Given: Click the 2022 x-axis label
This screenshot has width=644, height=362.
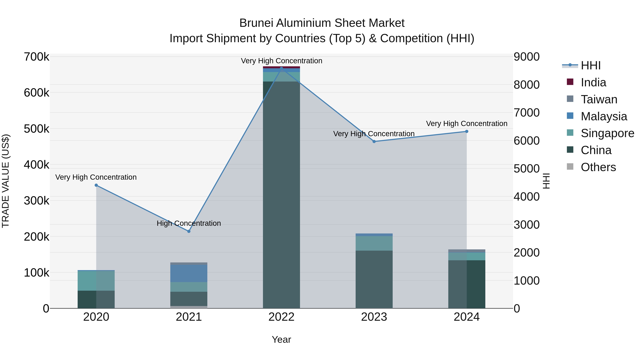Looking at the screenshot, I should pyautogui.click(x=282, y=317).
